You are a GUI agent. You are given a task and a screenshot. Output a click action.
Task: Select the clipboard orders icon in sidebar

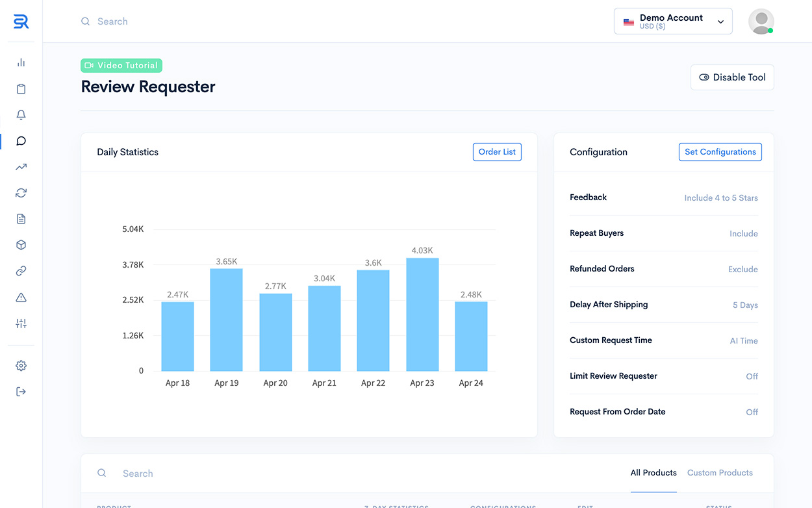tap(21, 88)
